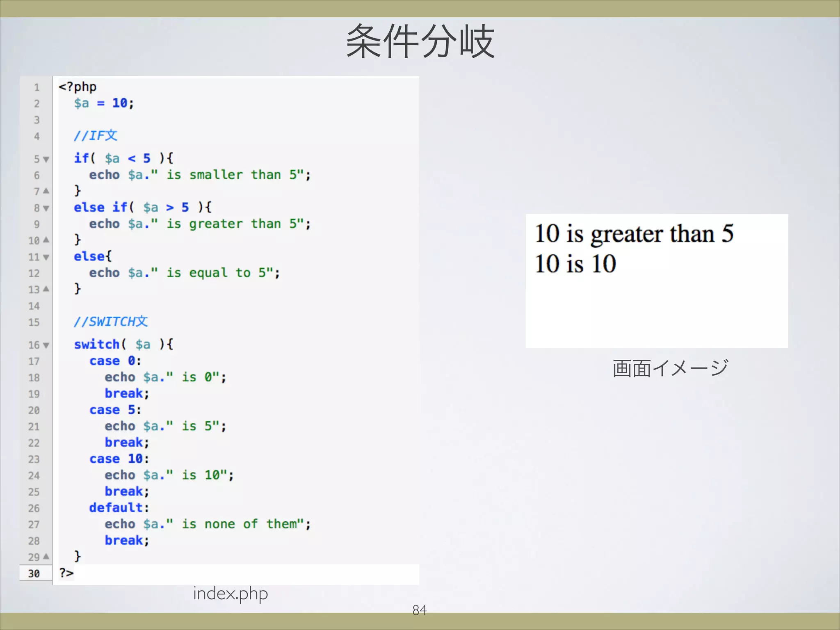Click the 'if( $a < 5 ){' line
Viewport: 840px width, 630px height.
point(123,158)
